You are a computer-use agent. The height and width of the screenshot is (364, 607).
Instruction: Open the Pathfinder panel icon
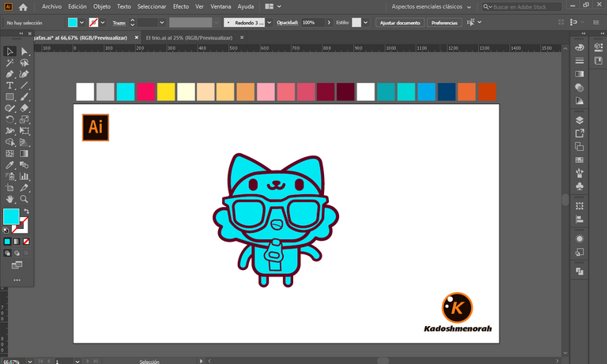579,271
